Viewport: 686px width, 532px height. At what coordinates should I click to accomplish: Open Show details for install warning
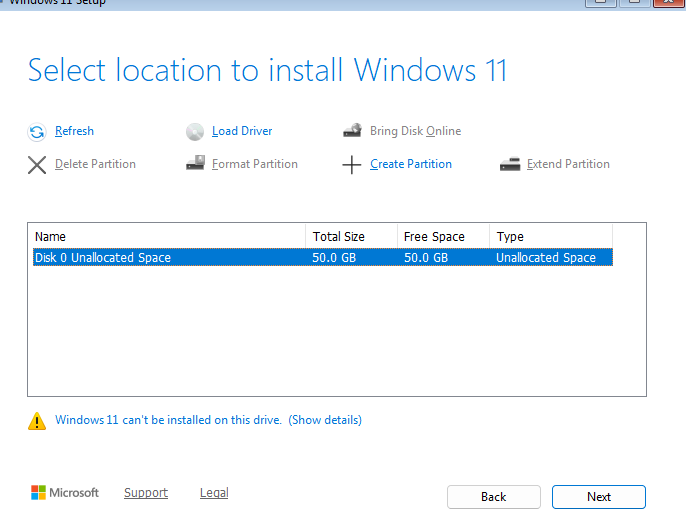325,420
